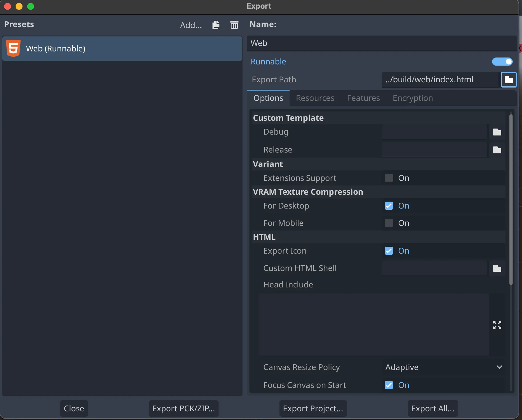Edit the preset Name field
522x420 pixels.
(x=382, y=43)
